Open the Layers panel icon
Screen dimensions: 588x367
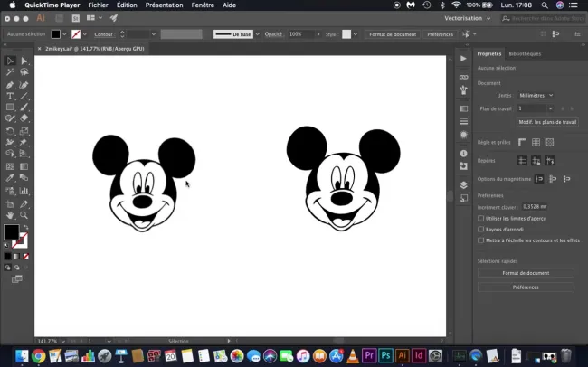[463, 185]
